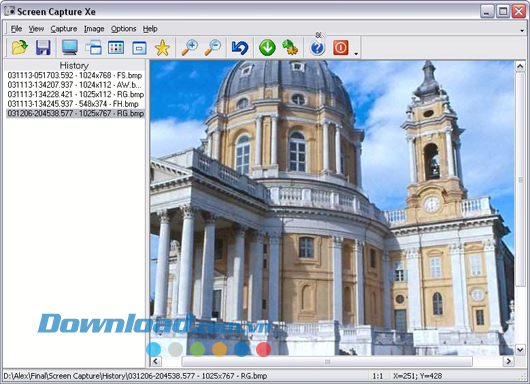Click the blue undo arrow icon
530x384 pixels.
(x=240, y=48)
